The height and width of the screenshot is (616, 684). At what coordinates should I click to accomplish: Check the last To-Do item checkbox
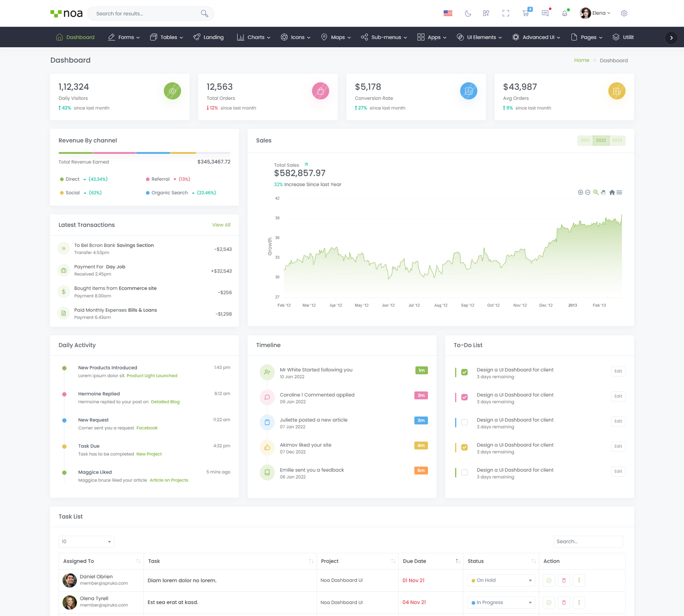[x=465, y=473]
